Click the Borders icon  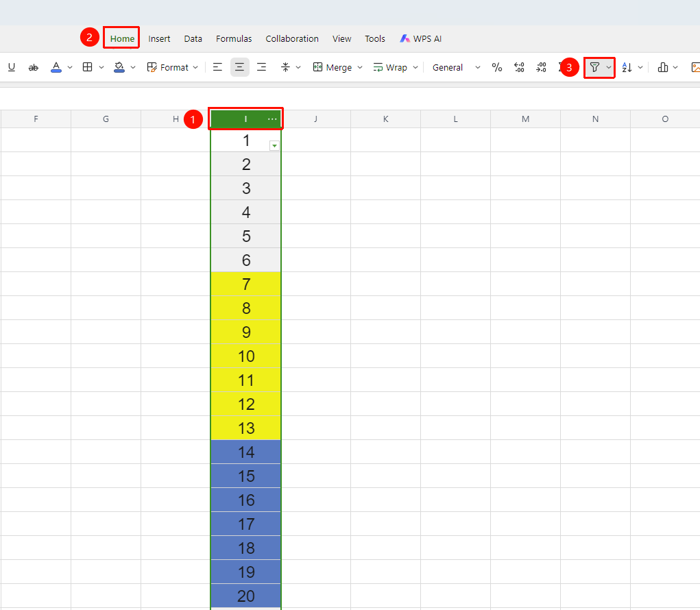tap(88, 67)
